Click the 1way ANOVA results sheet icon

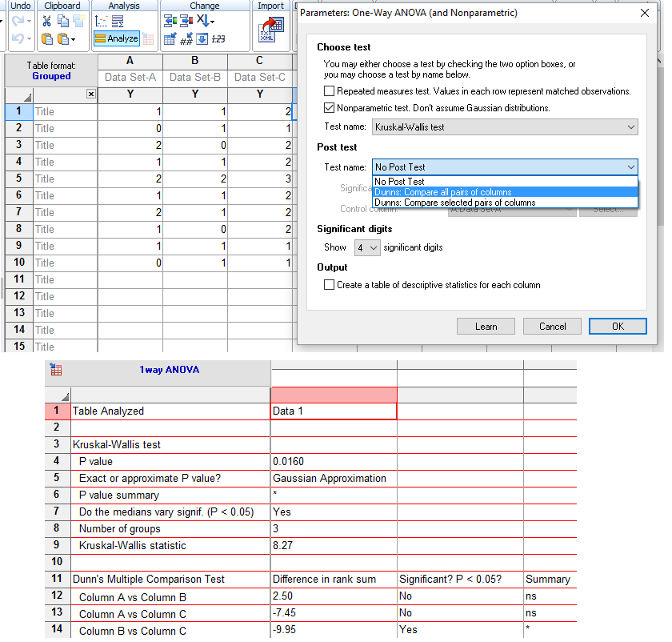(x=56, y=369)
